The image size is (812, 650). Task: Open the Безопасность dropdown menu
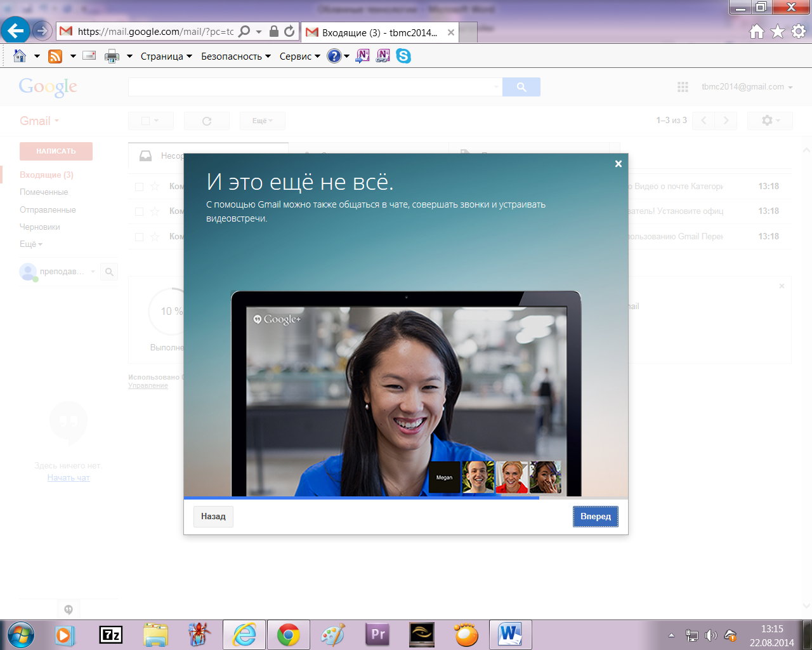(x=236, y=56)
